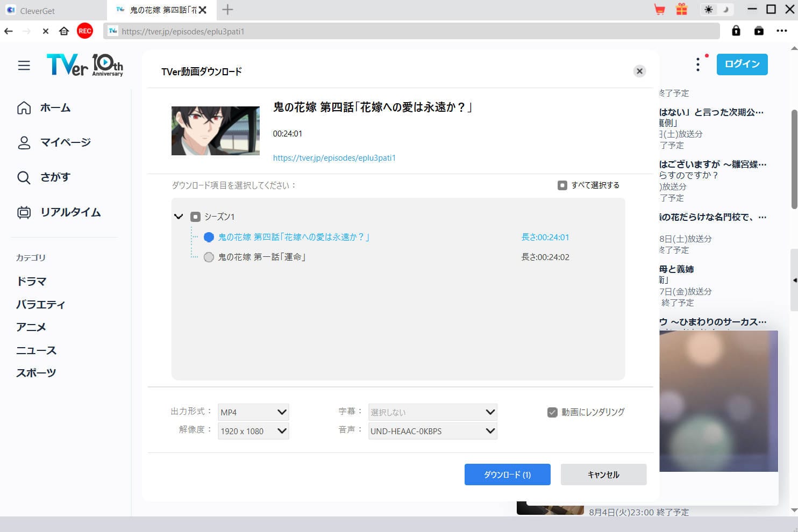Screen dimensions: 798x532
Task: Open a new tab with plus
Action: pos(227,10)
